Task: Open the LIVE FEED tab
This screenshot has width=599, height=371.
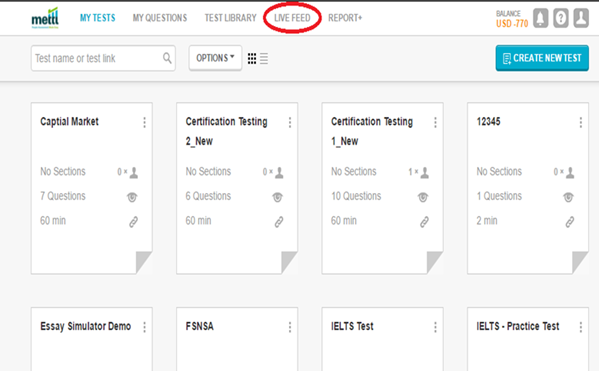Action: click(292, 18)
